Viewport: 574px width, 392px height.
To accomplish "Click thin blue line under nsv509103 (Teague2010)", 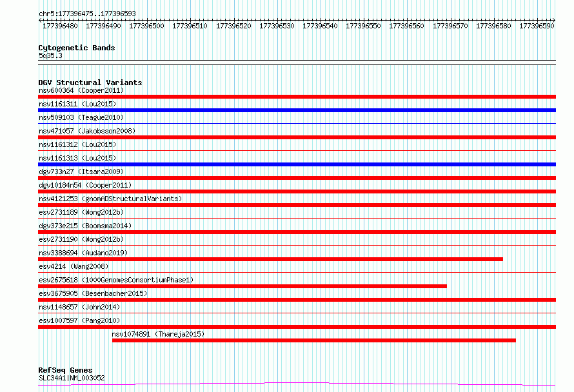I will click(297, 123).
